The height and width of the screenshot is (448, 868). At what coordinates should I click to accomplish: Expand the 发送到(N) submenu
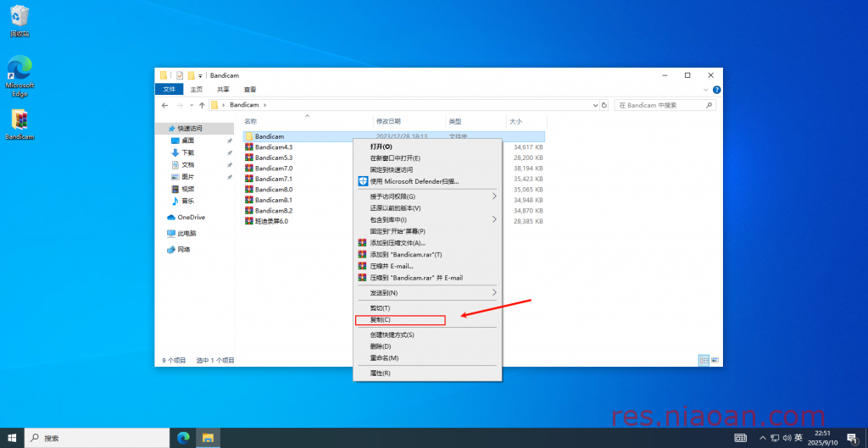pyautogui.click(x=427, y=292)
